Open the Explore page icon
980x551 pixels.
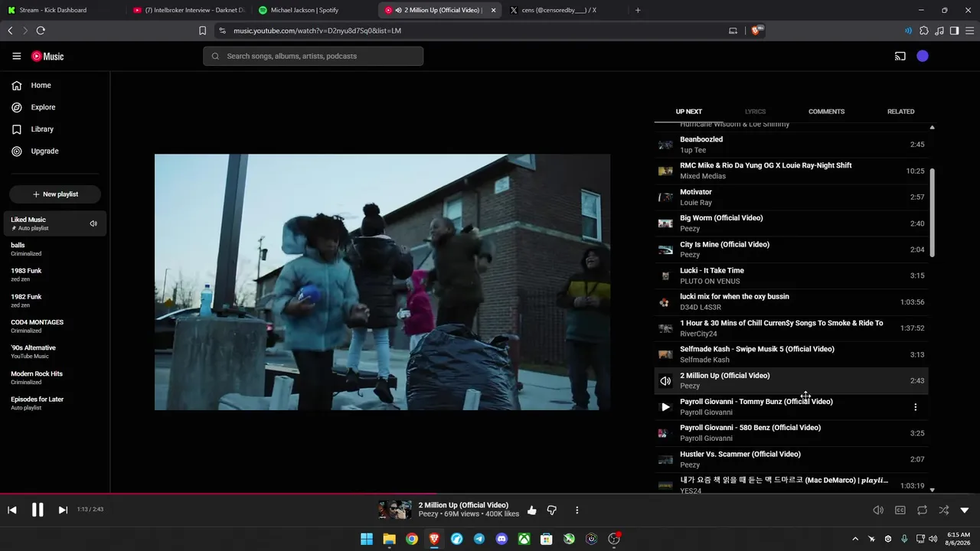pos(16,107)
